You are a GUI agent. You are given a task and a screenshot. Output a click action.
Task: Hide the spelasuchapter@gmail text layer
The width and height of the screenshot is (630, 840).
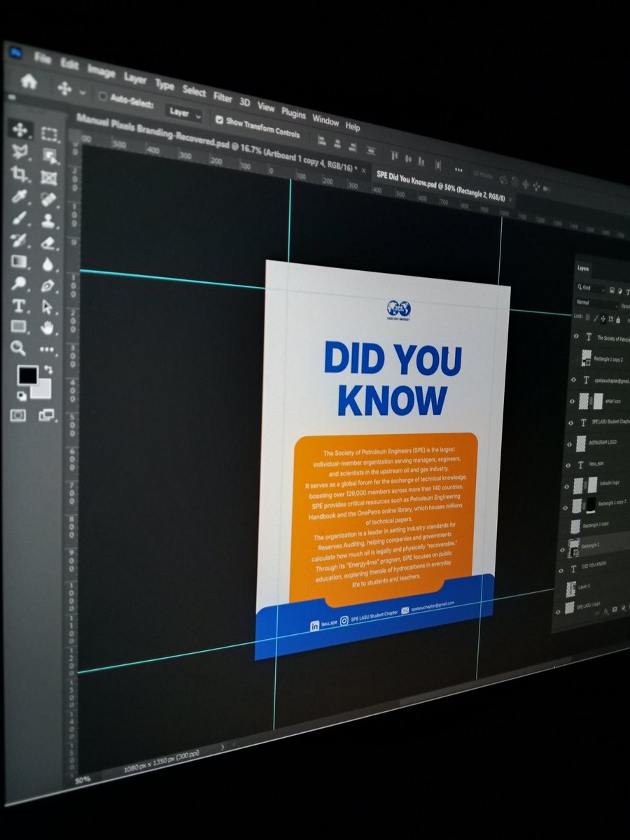573,381
